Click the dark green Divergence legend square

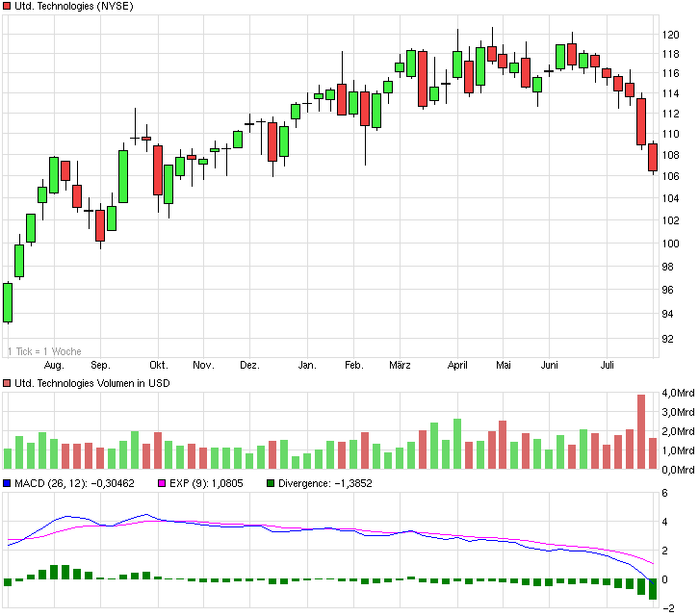click(x=271, y=483)
